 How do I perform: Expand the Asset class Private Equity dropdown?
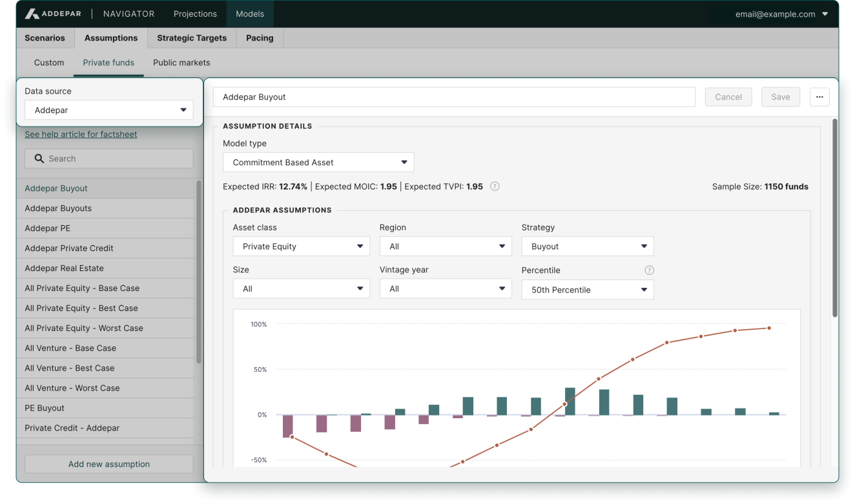coord(301,247)
